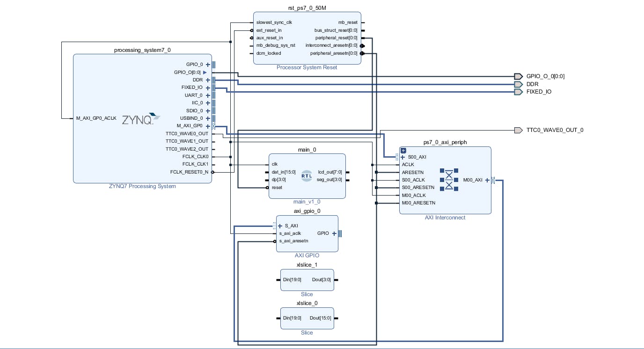Click the interconnect_aresetn[0:0] pin
Viewport: 644px width, 349px height.
331,45
